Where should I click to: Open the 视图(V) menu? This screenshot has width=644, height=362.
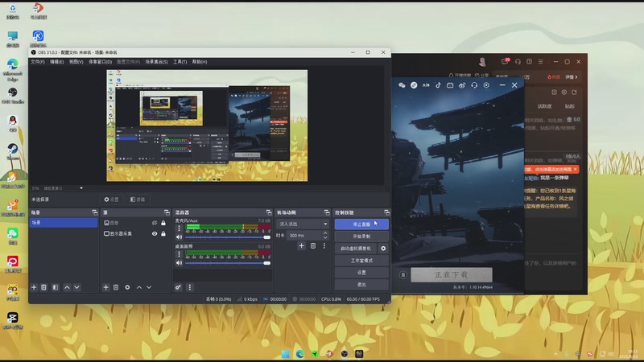tap(76, 62)
